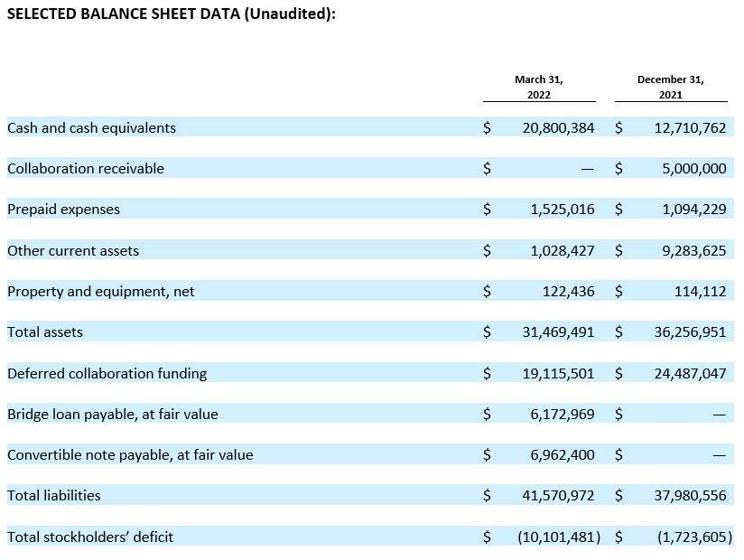Screen dimensions: 744x560
Task: Select the 36,256,951 total assets value
Action: coord(690,331)
